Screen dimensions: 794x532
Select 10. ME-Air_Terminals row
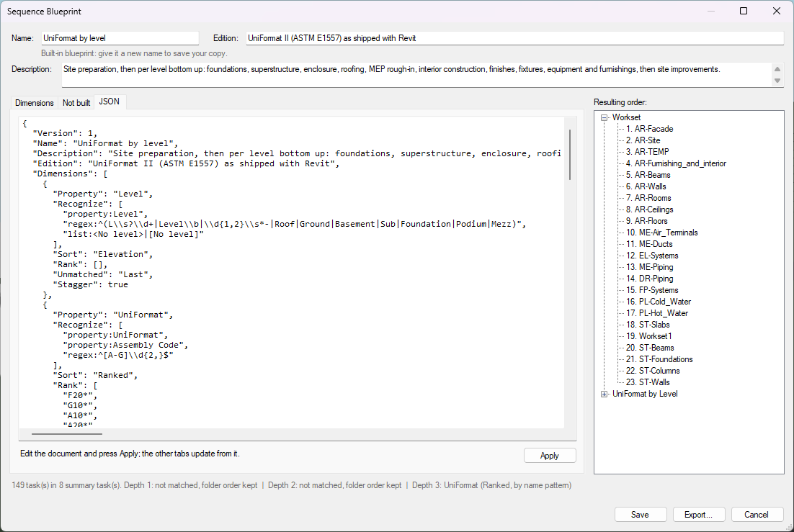point(662,233)
